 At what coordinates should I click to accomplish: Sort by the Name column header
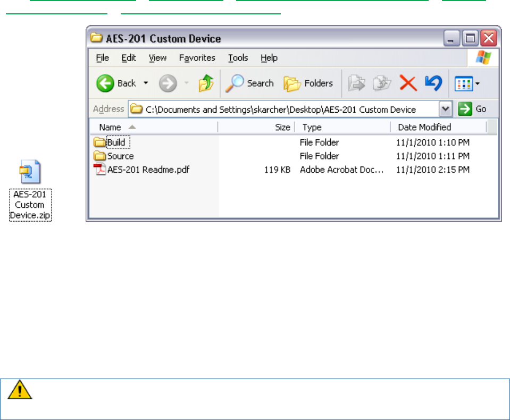coord(154,127)
